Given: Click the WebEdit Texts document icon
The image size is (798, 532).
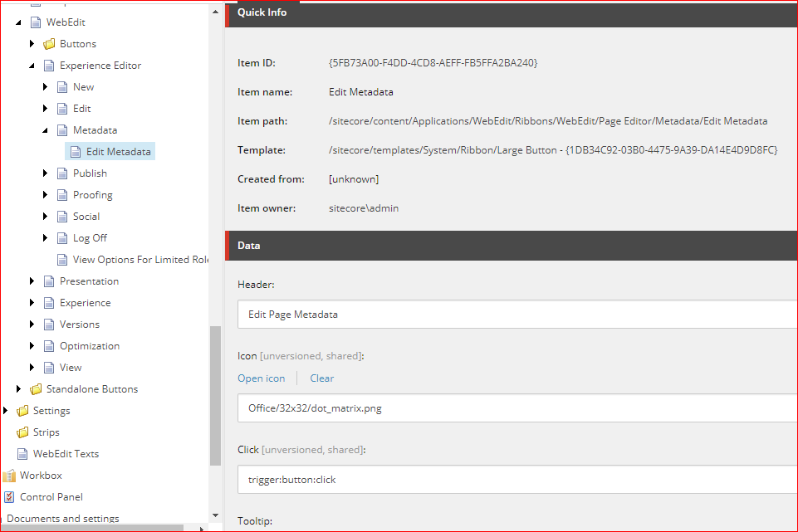Looking at the screenshot, I should pos(22,454).
